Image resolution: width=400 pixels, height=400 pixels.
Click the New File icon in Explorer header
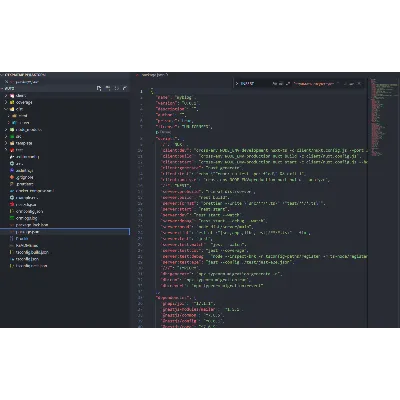99,88
